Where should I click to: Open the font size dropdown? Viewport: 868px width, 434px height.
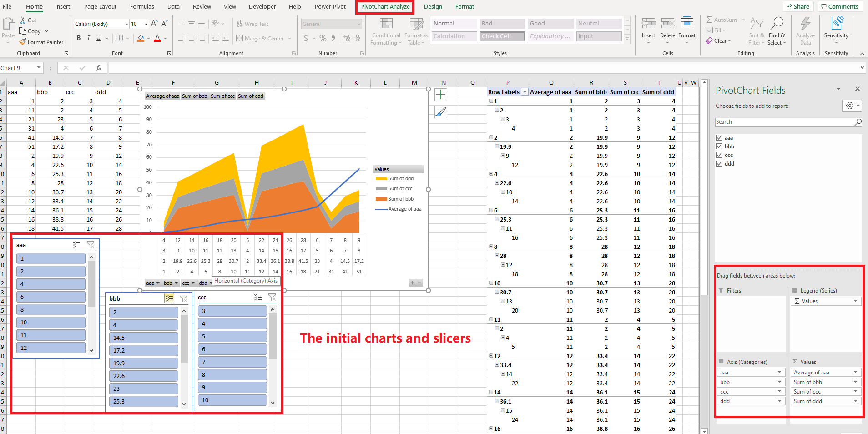[146, 24]
